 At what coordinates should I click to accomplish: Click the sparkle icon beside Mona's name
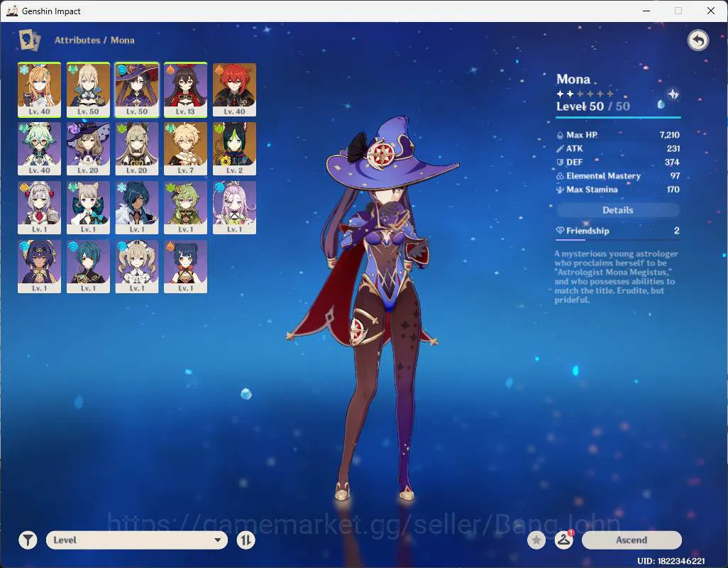click(x=673, y=94)
